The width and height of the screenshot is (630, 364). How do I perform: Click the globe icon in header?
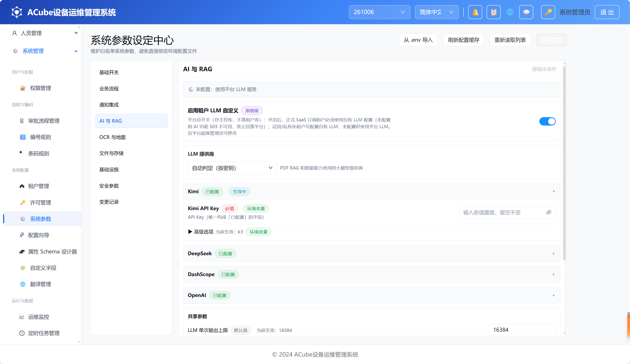(x=510, y=12)
